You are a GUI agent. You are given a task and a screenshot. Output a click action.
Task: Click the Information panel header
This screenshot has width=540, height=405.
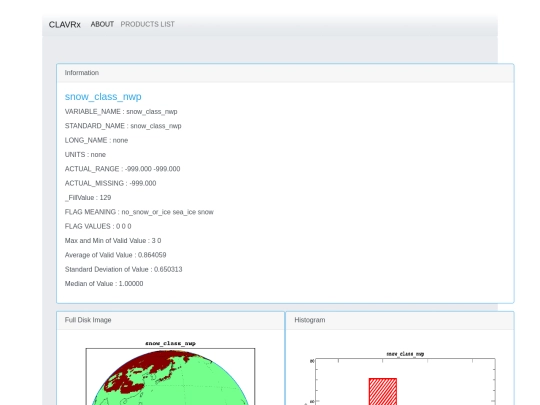pyautogui.click(x=285, y=73)
